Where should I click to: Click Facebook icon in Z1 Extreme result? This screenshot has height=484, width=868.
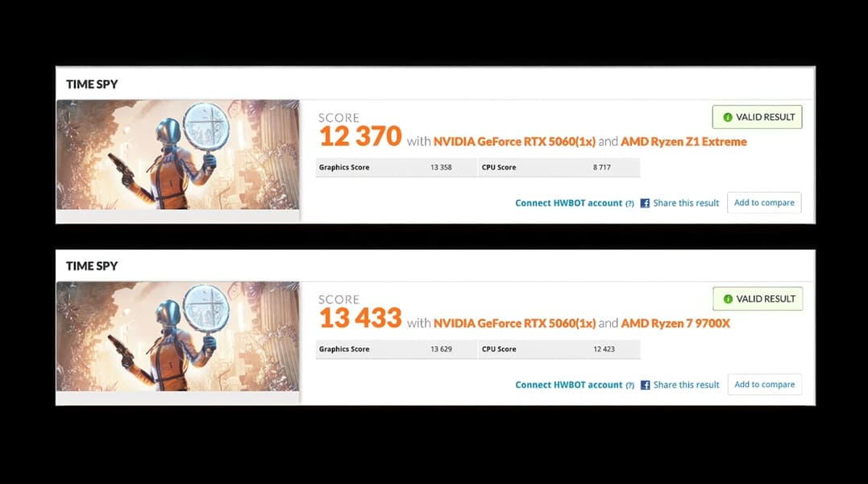645,203
